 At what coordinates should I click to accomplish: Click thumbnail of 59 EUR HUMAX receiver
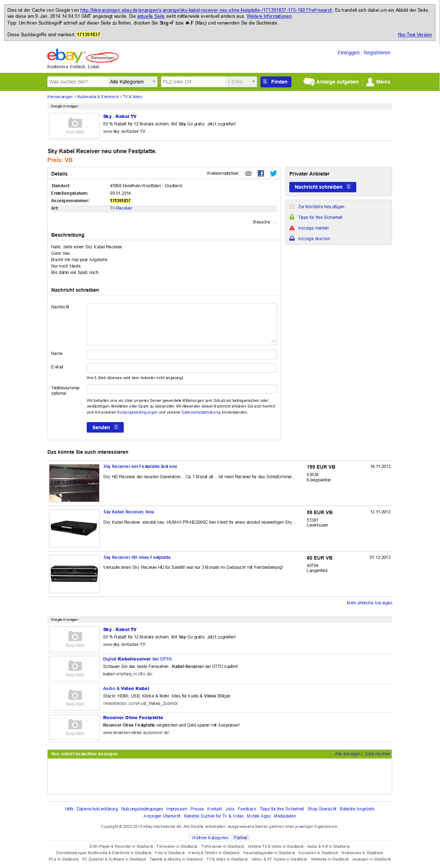click(x=74, y=528)
